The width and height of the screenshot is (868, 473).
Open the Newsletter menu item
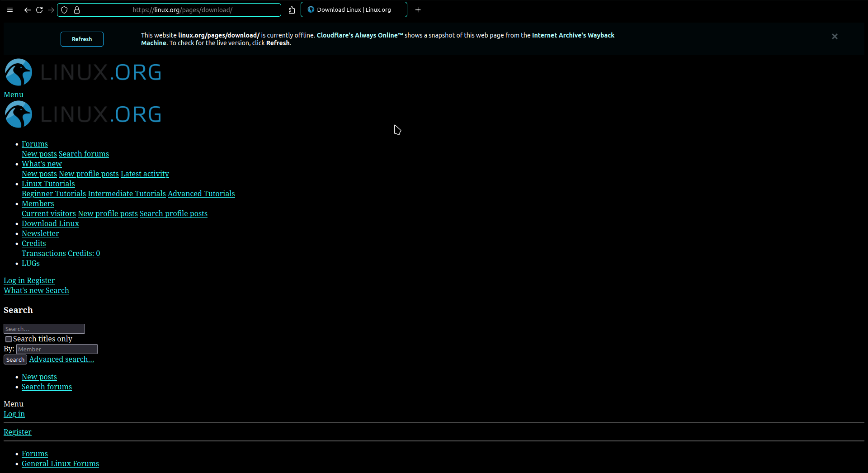pyautogui.click(x=40, y=233)
